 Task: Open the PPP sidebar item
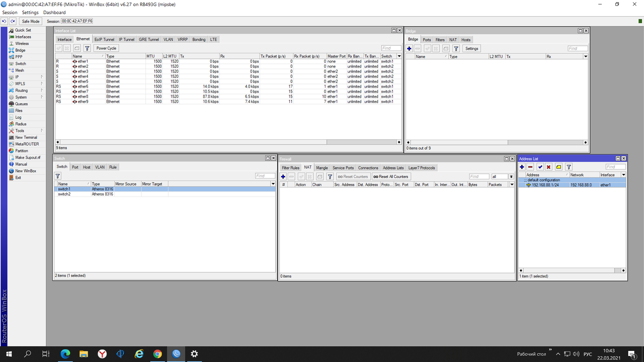[19, 57]
